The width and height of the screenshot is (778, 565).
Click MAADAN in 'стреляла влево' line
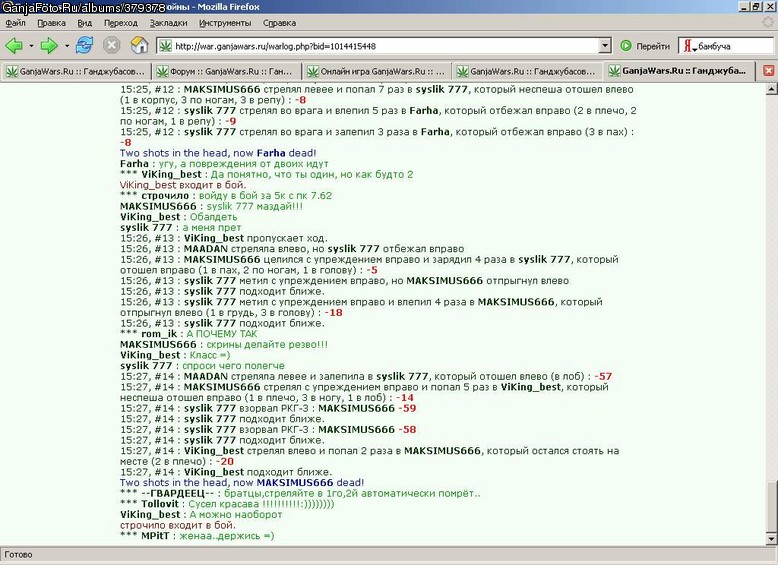click(206, 249)
